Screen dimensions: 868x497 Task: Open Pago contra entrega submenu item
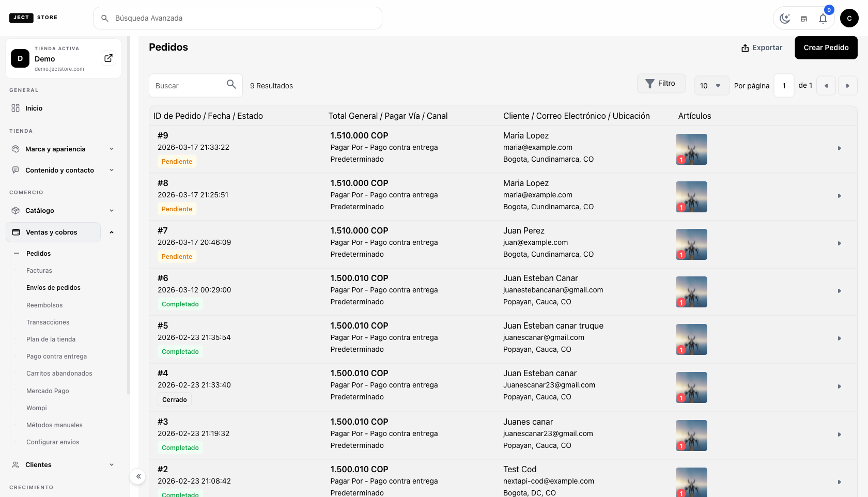click(56, 356)
